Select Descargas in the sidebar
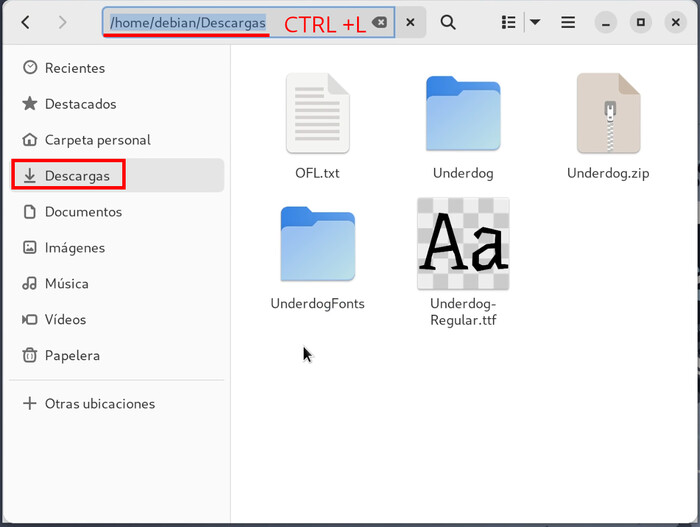The image size is (700, 527). tap(117, 176)
